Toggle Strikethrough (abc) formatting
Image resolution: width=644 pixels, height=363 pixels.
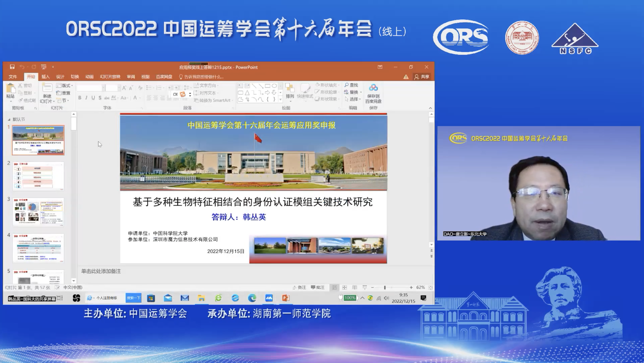click(x=107, y=98)
